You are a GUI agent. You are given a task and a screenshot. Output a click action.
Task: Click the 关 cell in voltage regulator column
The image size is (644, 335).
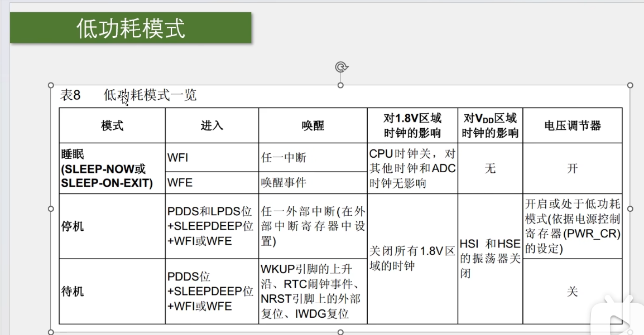click(x=573, y=292)
